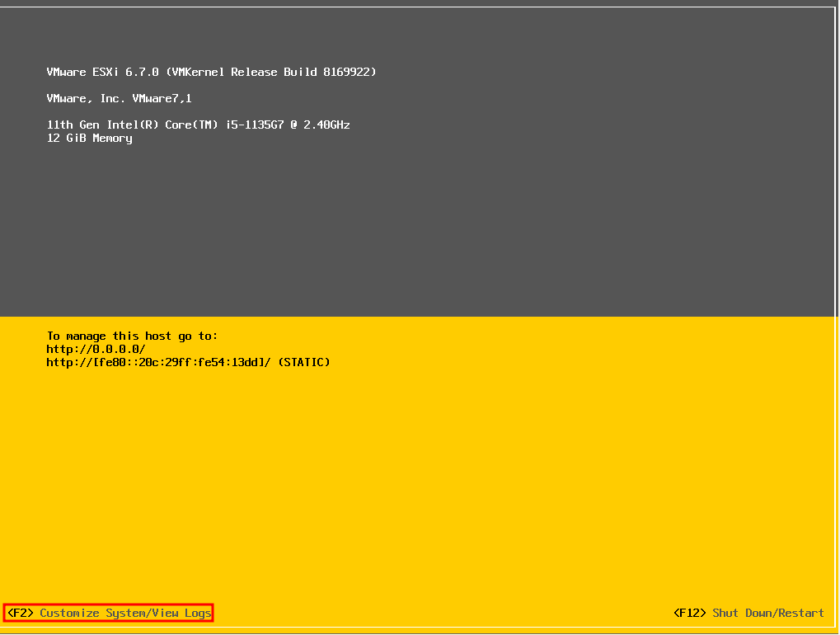Open the http://0.0.0.0/ management address
The width and height of the screenshot is (840, 635).
[96, 350]
